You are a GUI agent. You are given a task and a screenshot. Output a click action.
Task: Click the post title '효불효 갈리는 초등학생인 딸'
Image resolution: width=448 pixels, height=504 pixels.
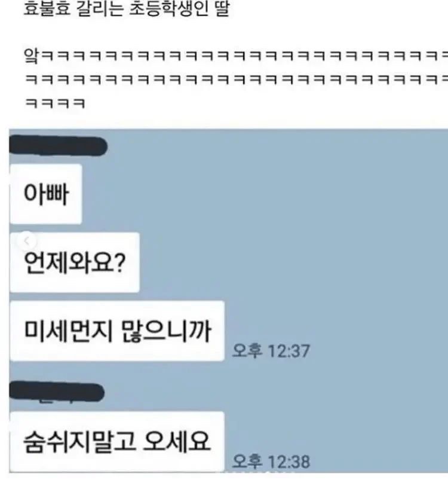pos(127,8)
